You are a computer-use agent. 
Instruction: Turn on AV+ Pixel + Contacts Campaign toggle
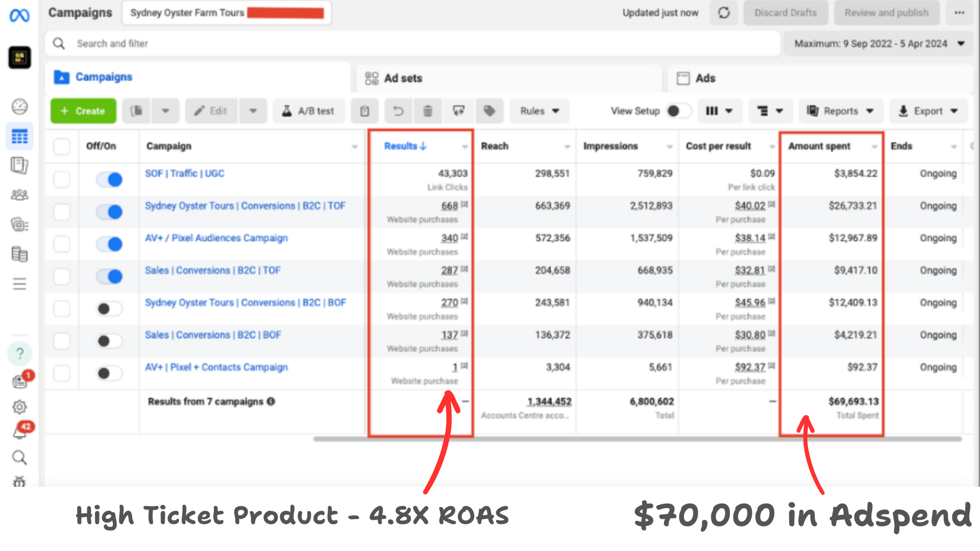click(x=110, y=373)
